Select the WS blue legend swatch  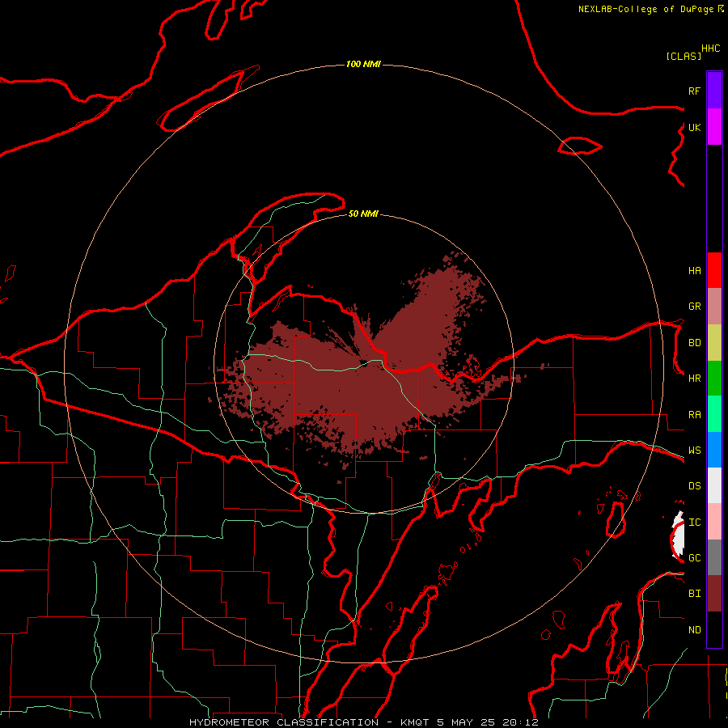coord(714,450)
